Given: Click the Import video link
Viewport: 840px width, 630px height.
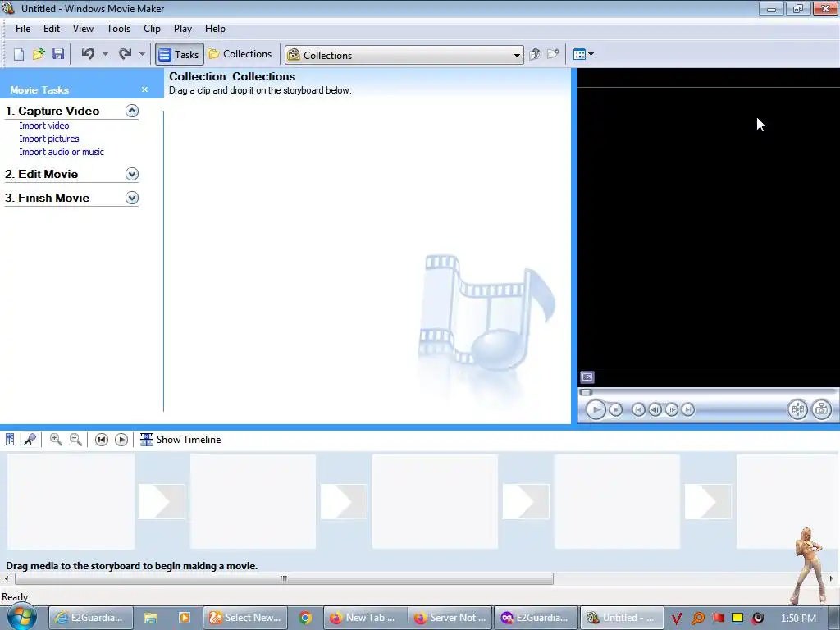Looking at the screenshot, I should [44, 126].
